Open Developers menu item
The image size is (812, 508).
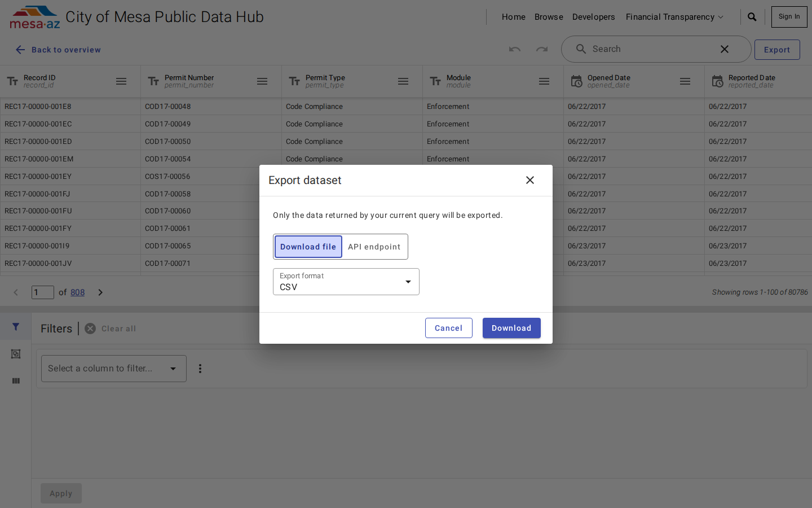(x=594, y=17)
